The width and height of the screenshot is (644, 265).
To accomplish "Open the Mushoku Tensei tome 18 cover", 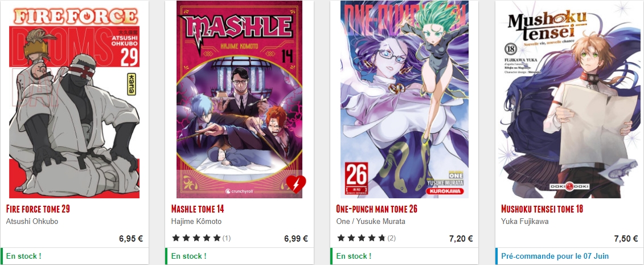I will click(569, 99).
